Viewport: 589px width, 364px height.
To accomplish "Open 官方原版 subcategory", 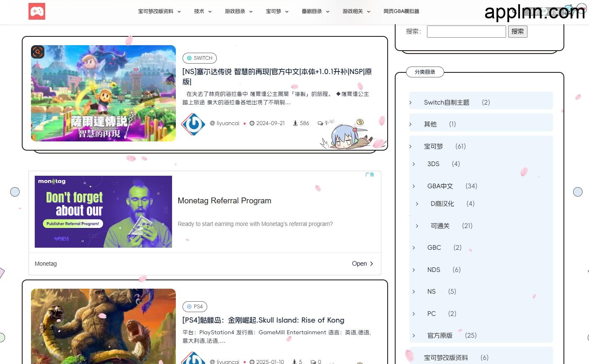I will coord(440,336).
